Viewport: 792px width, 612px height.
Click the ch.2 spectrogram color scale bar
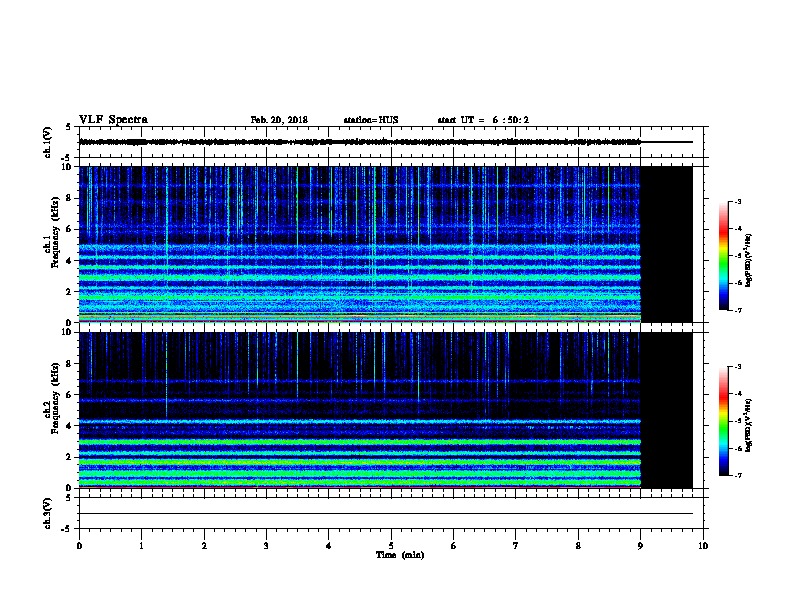pos(723,421)
